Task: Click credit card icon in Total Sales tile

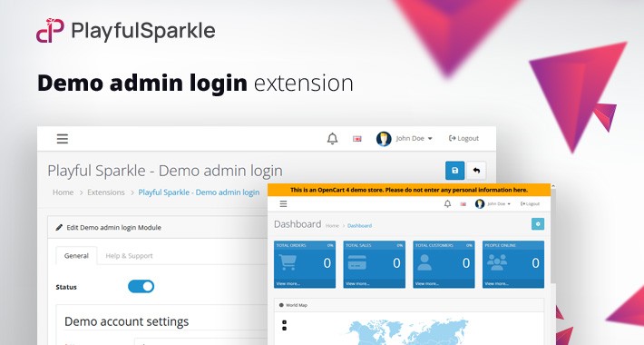Action: click(x=356, y=262)
